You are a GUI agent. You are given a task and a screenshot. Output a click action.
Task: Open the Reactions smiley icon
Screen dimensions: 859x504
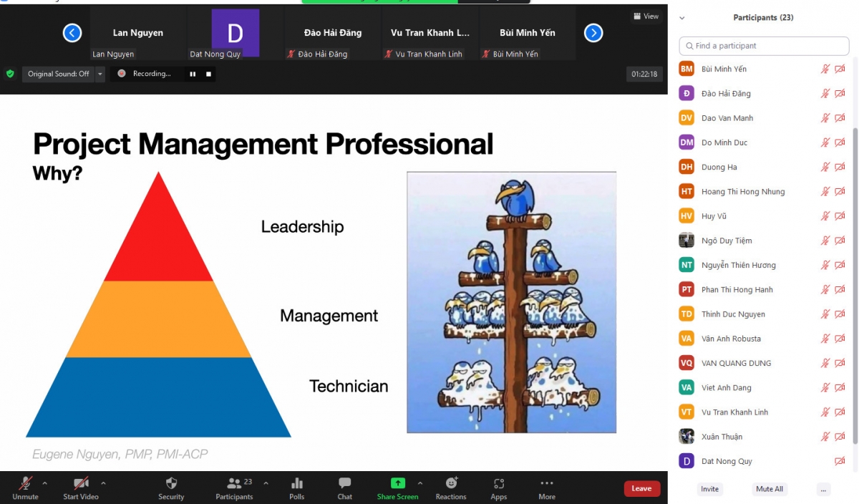click(x=451, y=483)
